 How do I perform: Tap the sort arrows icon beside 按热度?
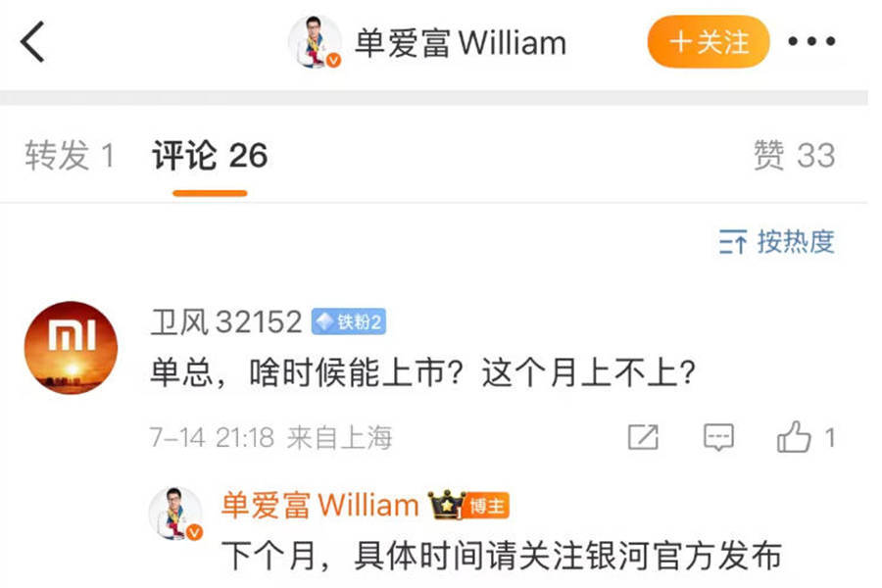coord(733,242)
